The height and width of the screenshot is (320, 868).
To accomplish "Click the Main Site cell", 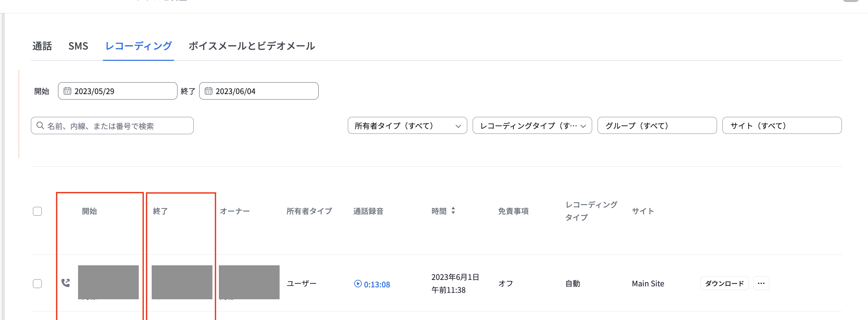I will pyautogui.click(x=648, y=284).
